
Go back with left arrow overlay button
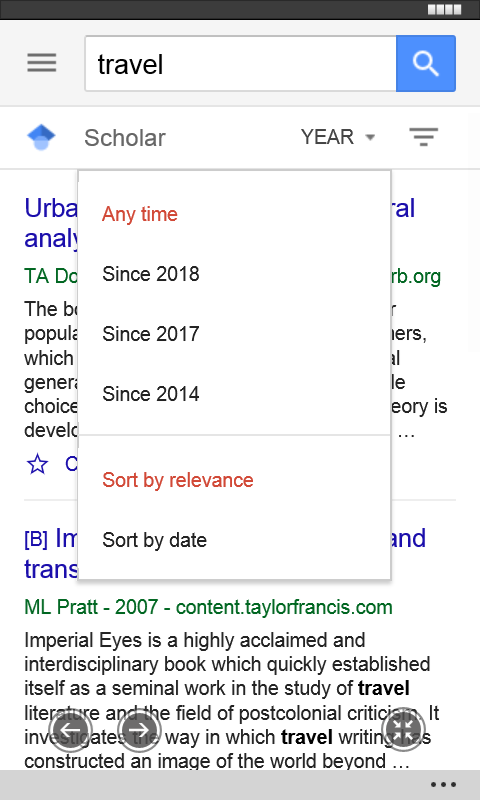tap(70, 730)
